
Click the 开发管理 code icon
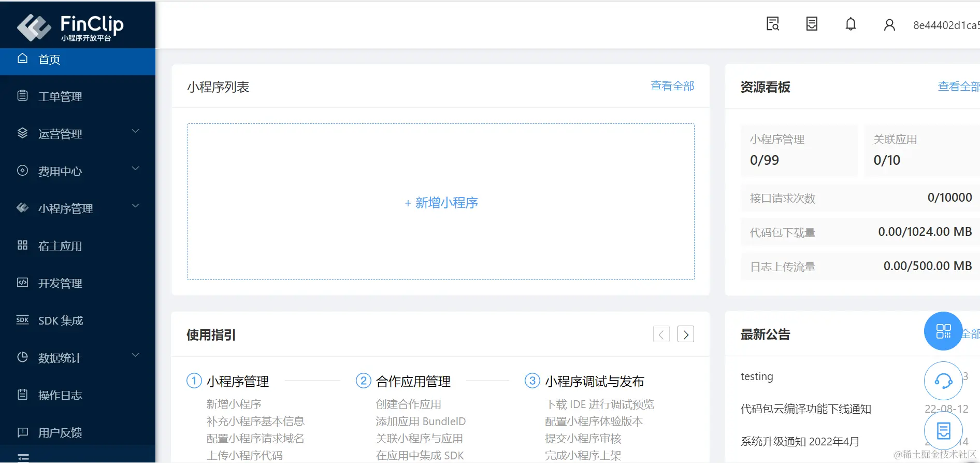[x=22, y=283]
